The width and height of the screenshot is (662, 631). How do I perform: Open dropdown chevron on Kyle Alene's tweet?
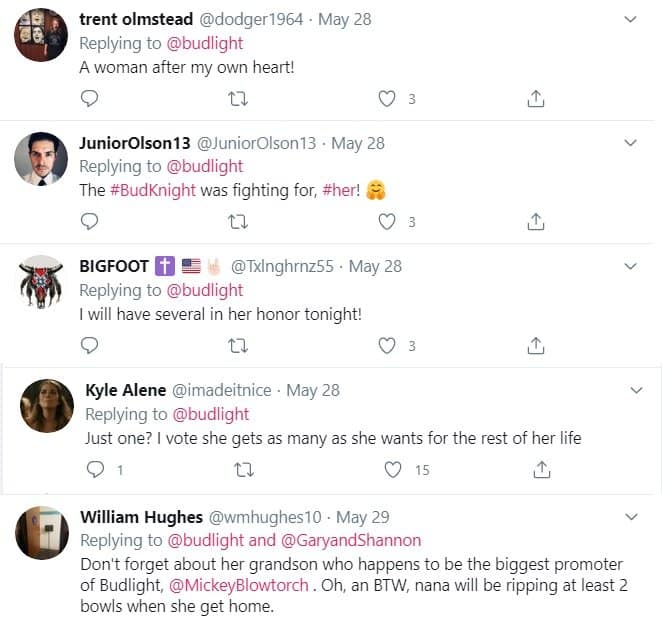coord(636,388)
